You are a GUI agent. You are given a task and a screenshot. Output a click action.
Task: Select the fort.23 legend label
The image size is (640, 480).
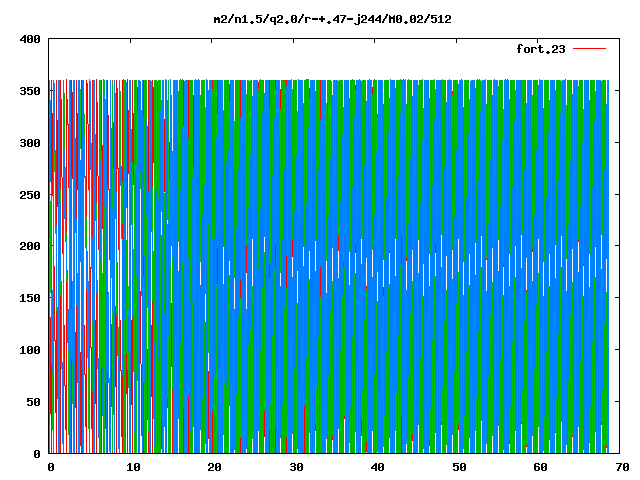coord(541,49)
